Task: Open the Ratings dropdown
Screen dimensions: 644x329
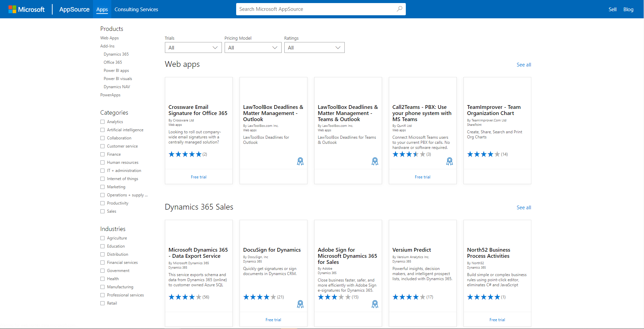Action: [314, 47]
